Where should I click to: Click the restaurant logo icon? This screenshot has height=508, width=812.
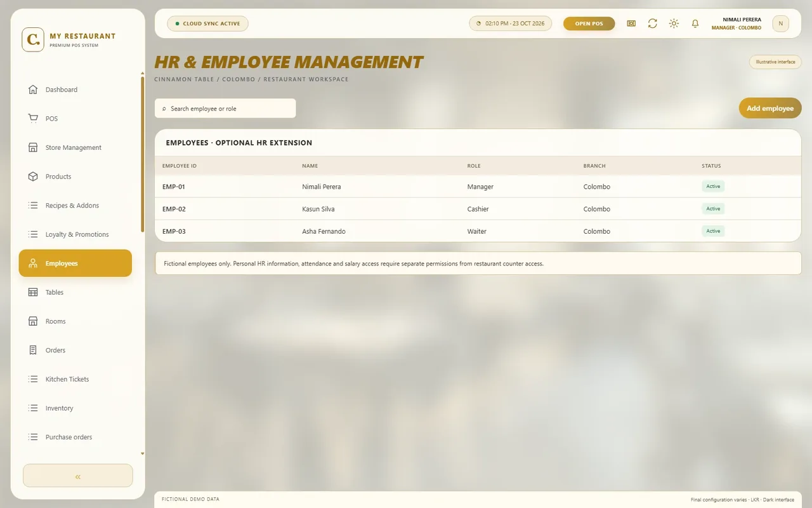33,39
